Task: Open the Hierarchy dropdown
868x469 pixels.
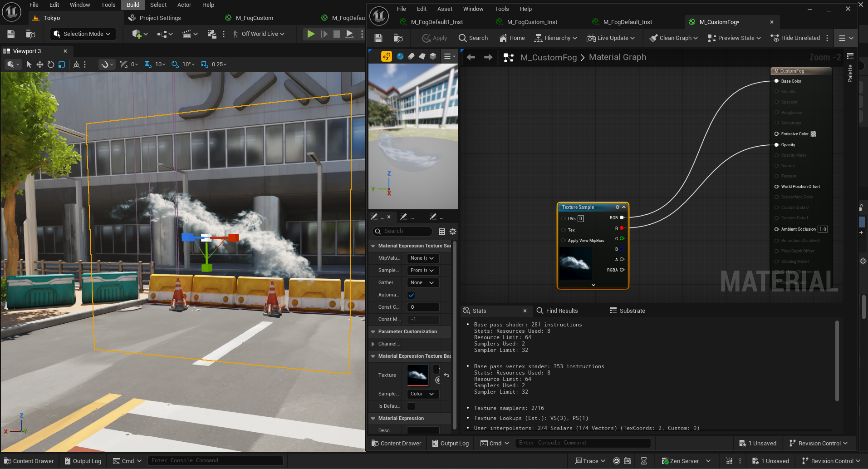Action: click(556, 38)
